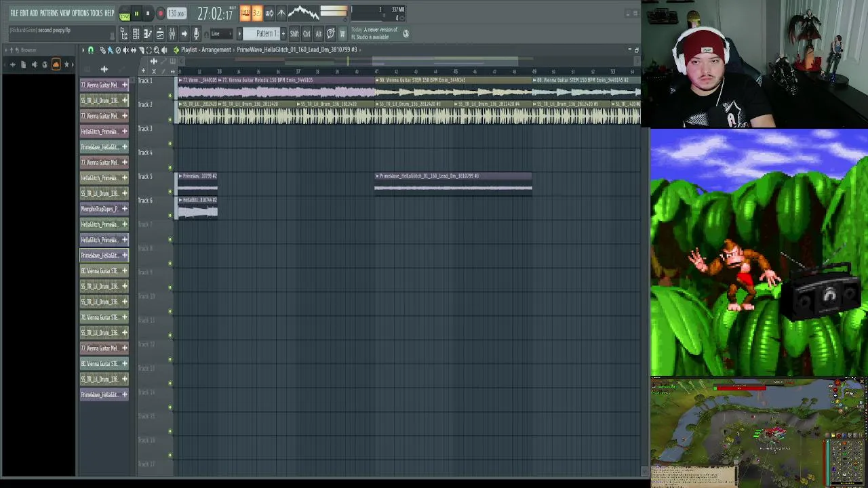The width and height of the screenshot is (868, 488).
Task: Mute Track 6 with its green dot
Action: pyautogui.click(x=170, y=216)
